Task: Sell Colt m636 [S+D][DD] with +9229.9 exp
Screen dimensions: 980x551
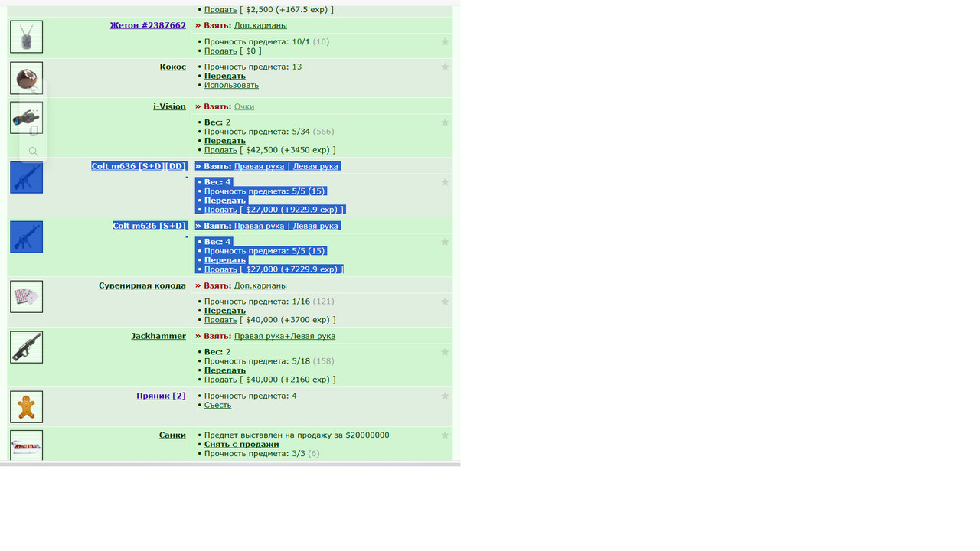Action: click(220, 210)
